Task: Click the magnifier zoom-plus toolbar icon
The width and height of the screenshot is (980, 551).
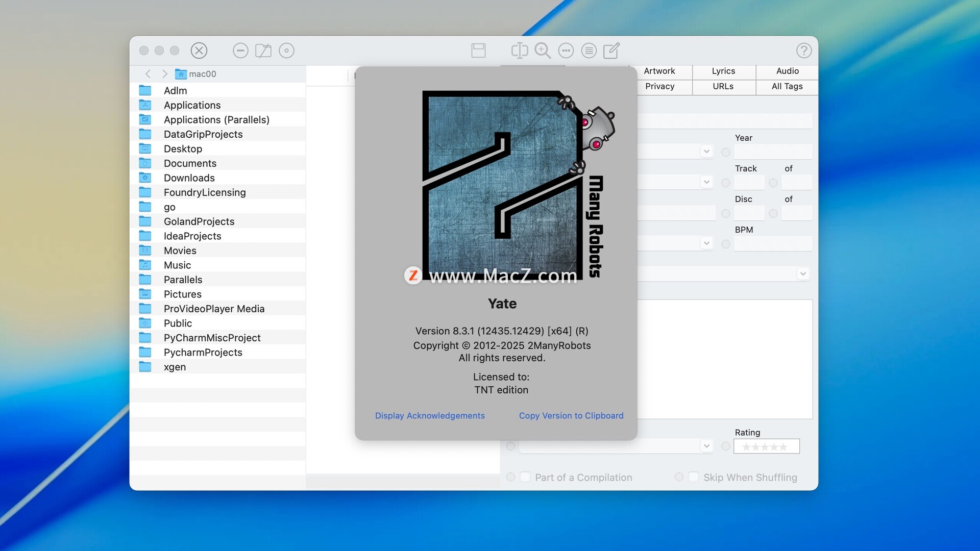Action: click(x=542, y=51)
